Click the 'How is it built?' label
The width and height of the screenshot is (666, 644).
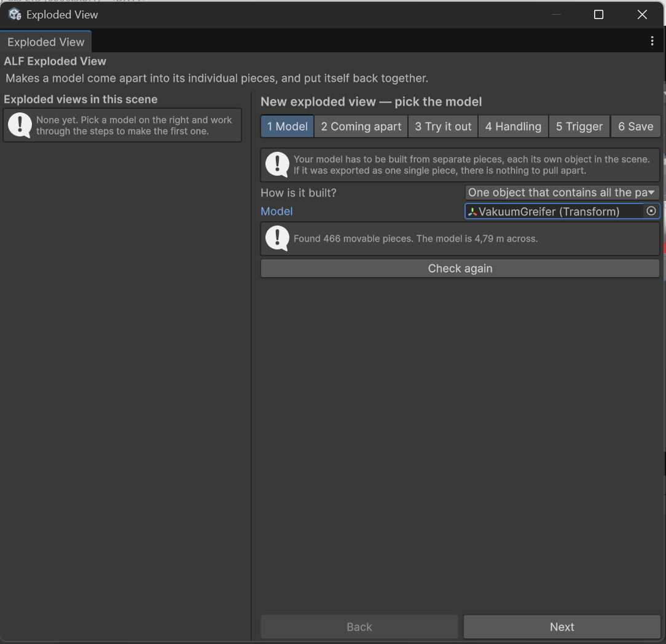(x=298, y=193)
